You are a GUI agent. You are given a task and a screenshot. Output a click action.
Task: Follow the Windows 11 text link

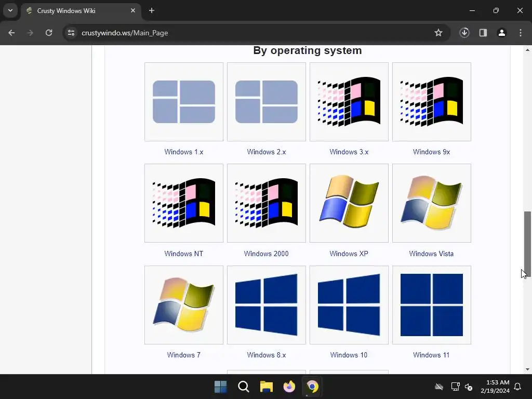(x=432, y=355)
